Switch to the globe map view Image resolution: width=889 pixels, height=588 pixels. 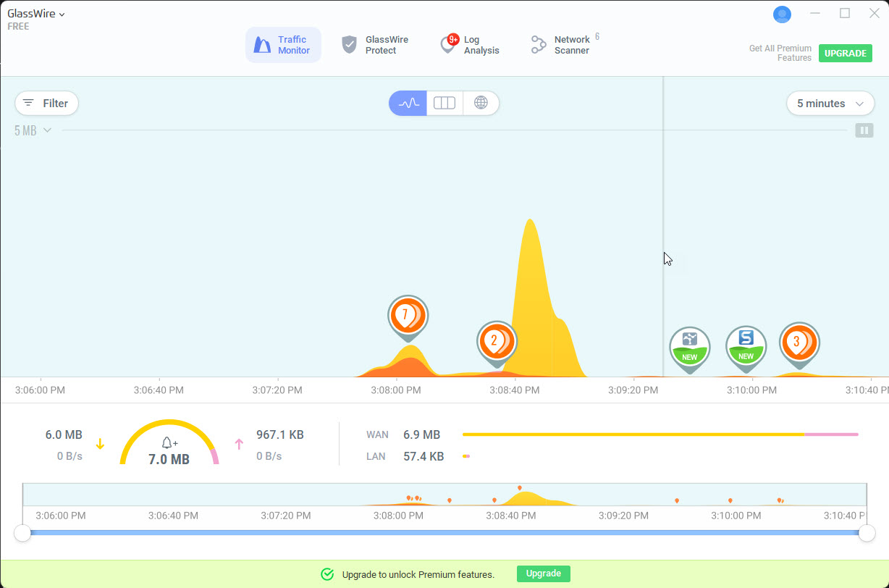pos(481,104)
